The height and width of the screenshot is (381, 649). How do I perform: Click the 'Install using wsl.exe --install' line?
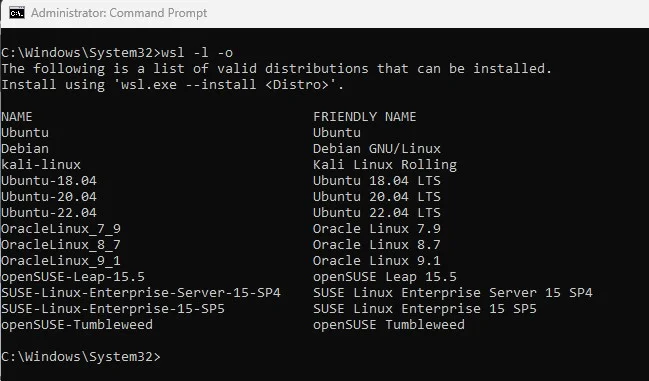pyautogui.click(x=173, y=85)
